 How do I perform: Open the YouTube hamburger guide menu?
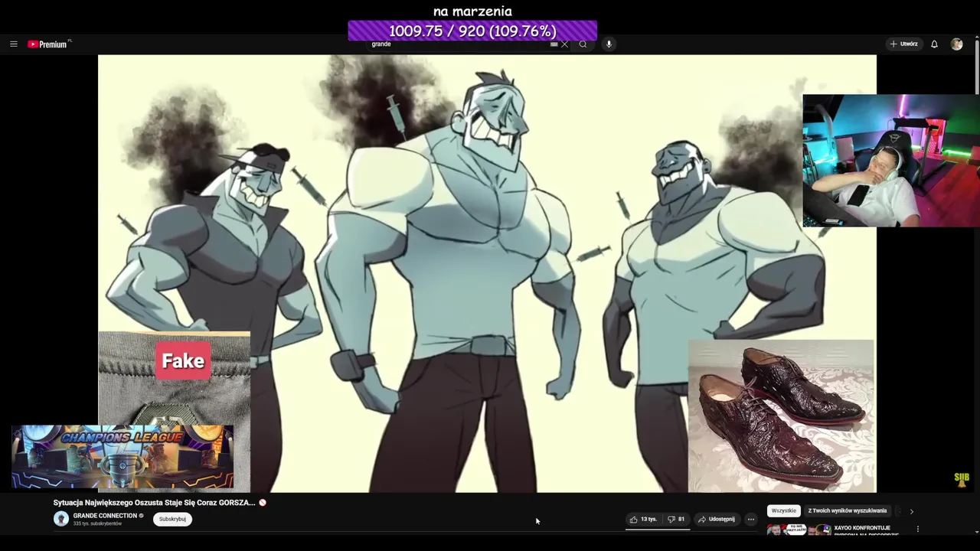pos(13,44)
